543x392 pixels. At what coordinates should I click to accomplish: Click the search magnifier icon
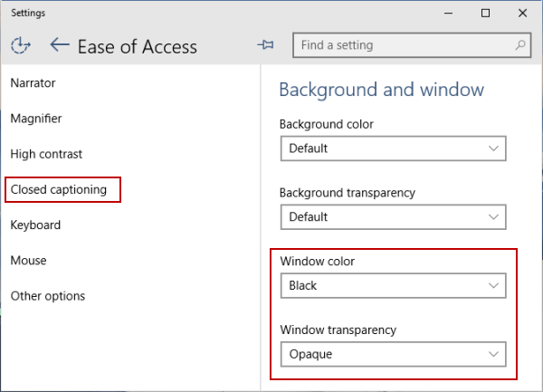point(519,45)
